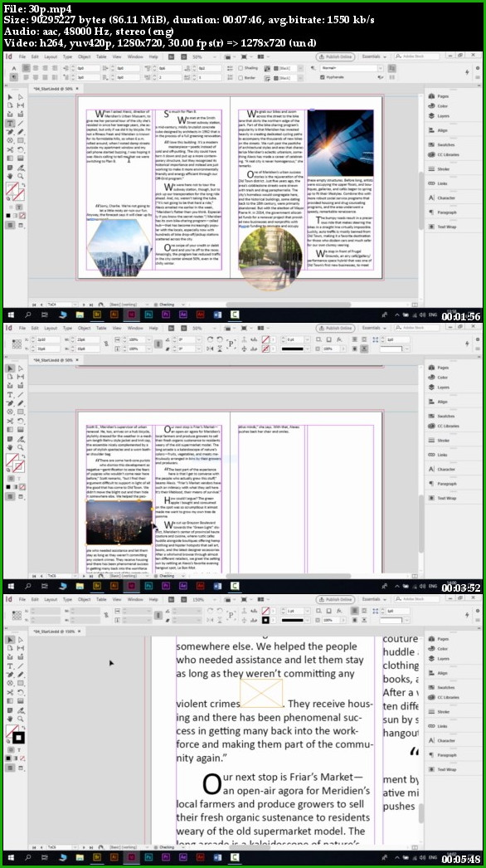Open the Layers panel in the 00:01:56 frame
Screen dimensions: 486x868
point(438,116)
